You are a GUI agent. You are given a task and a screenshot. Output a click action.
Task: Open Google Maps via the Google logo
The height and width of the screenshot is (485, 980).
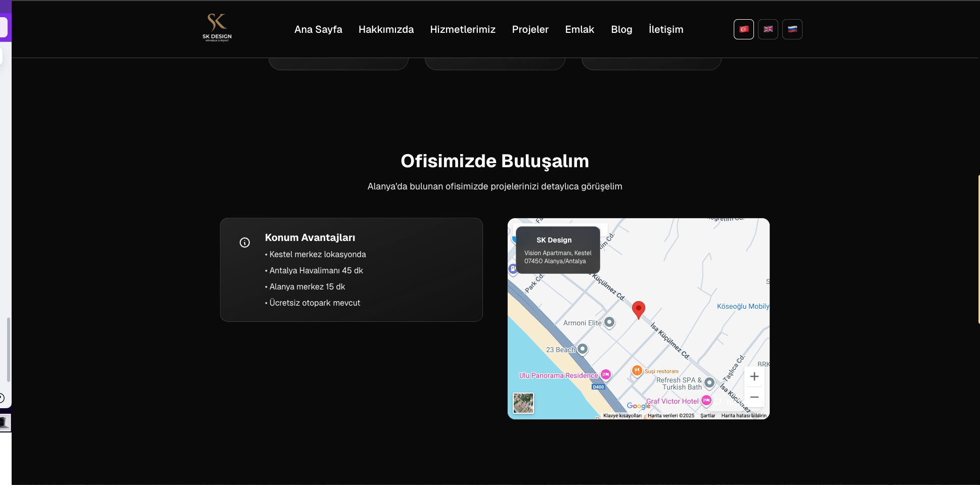coord(638,406)
